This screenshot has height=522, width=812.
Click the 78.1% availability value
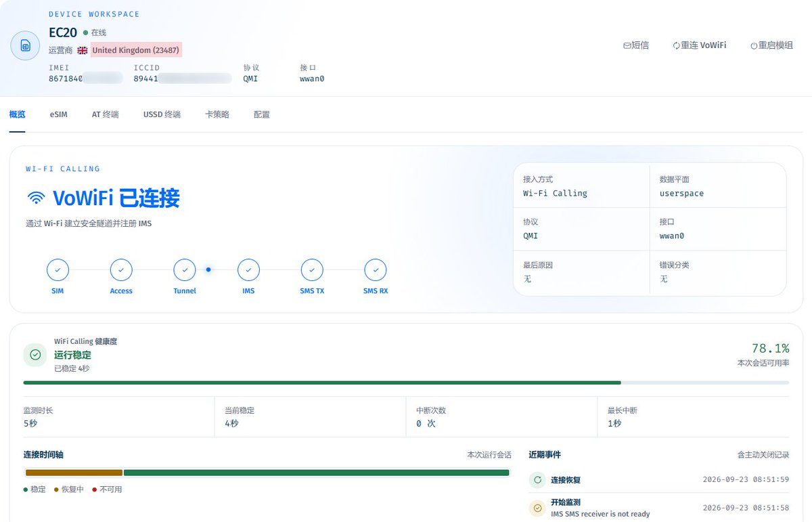770,348
